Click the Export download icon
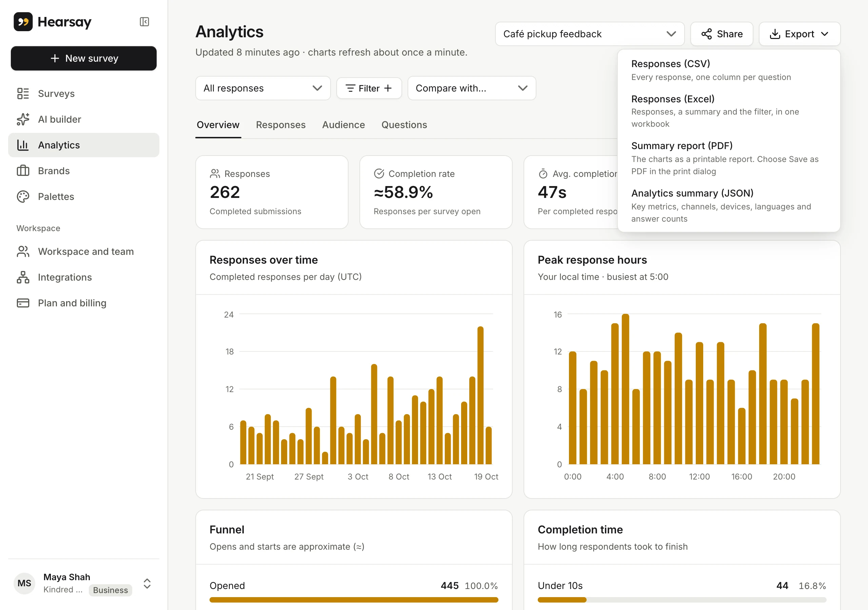This screenshot has width=868, height=610. 775,34
